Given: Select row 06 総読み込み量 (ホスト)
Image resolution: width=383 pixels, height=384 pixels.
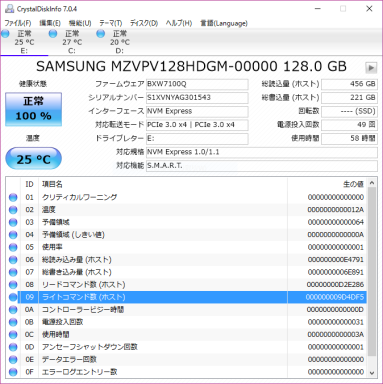Looking at the screenshot, I should point(186,260).
